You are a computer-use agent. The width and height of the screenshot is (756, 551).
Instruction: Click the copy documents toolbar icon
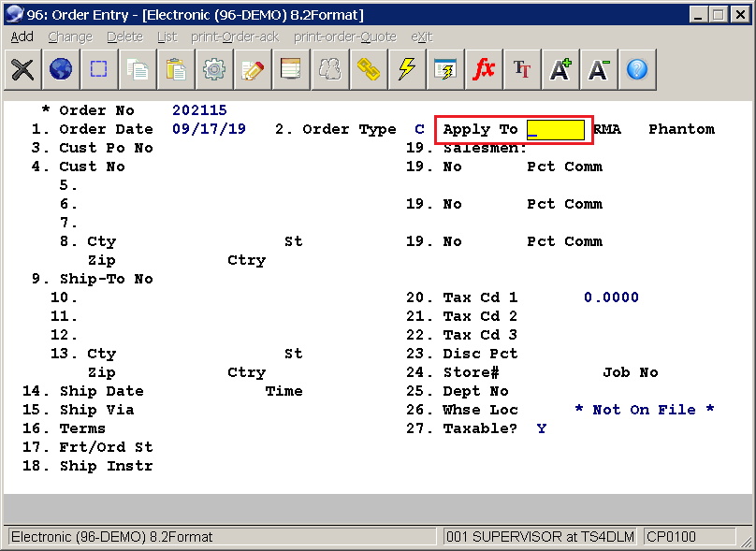pyautogui.click(x=138, y=69)
